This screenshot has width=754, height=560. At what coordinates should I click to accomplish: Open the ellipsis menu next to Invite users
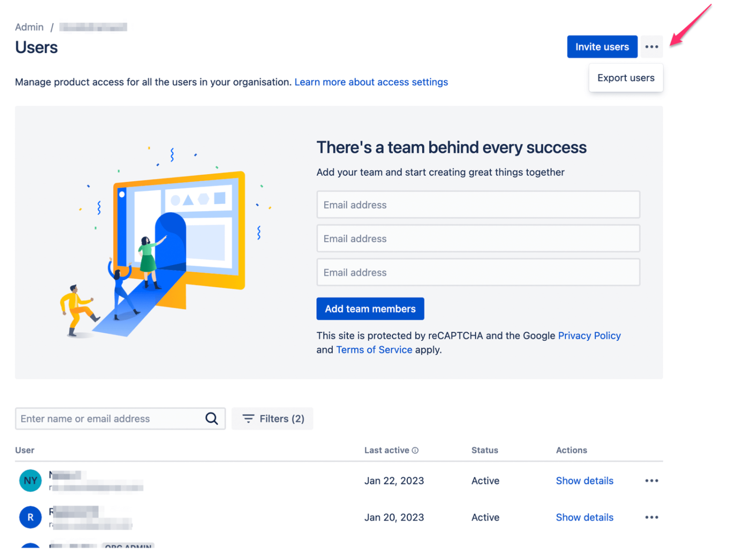651,47
